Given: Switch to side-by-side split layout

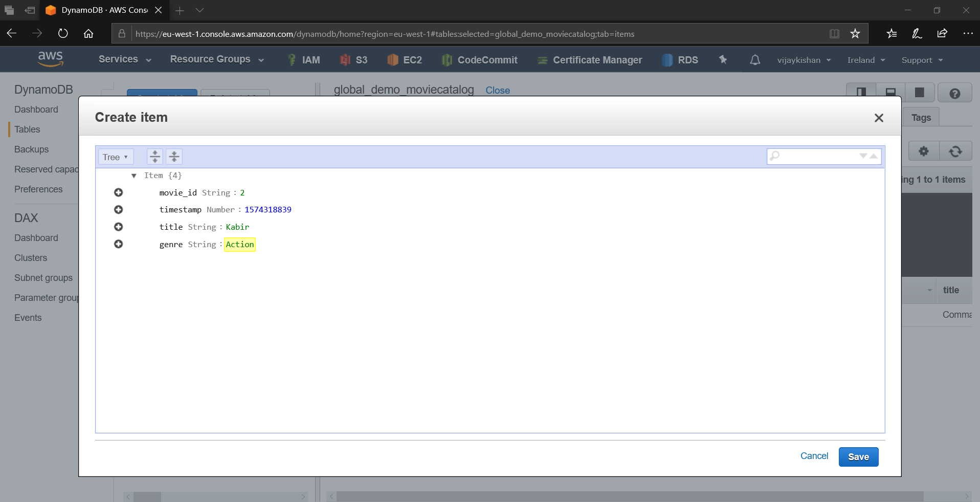Looking at the screenshot, I should click(861, 93).
